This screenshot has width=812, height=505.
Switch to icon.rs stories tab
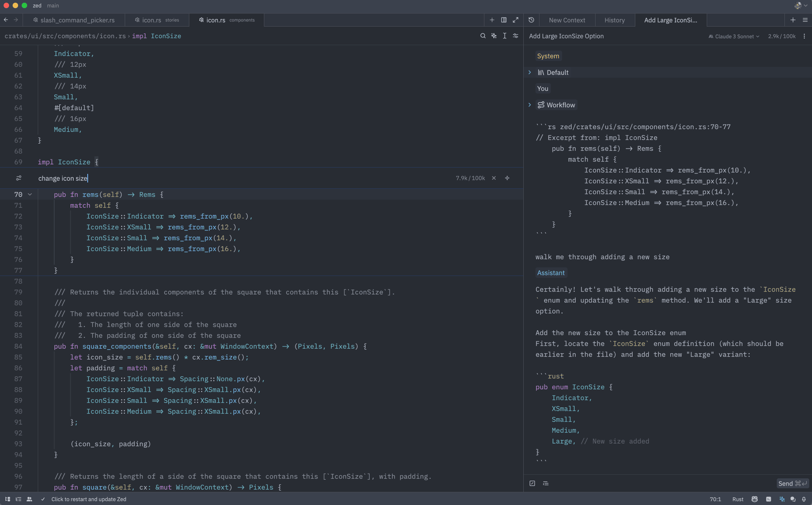click(x=157, y=20)
